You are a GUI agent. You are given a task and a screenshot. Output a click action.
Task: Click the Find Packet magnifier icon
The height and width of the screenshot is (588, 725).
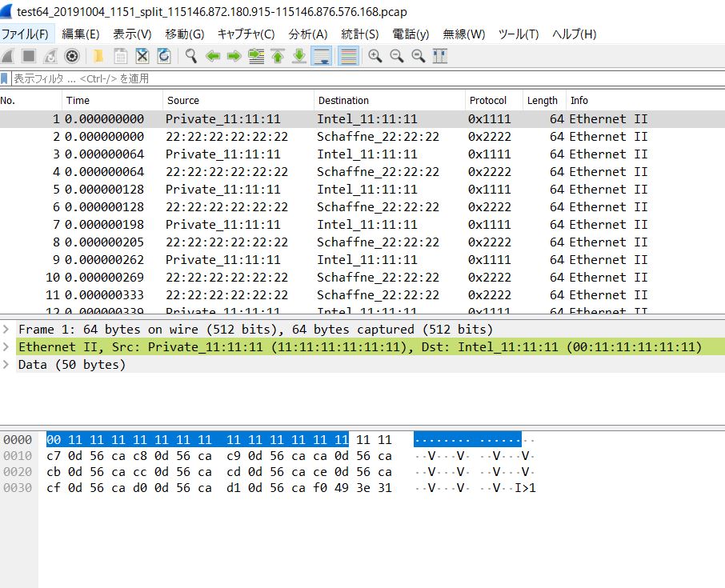(191, 56)
